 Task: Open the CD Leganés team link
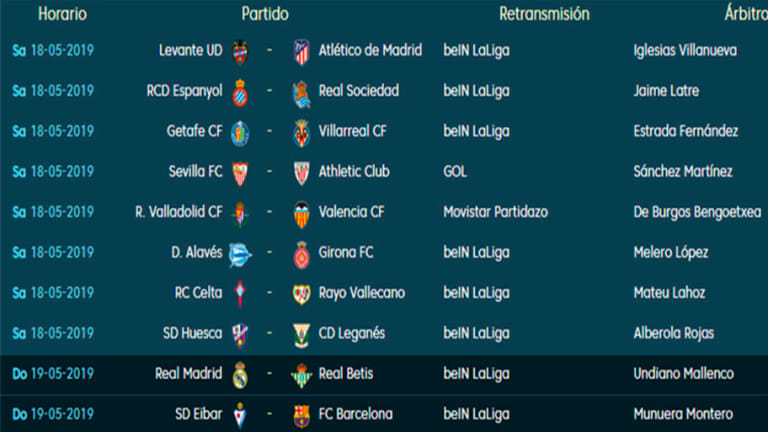coord(352,333)
